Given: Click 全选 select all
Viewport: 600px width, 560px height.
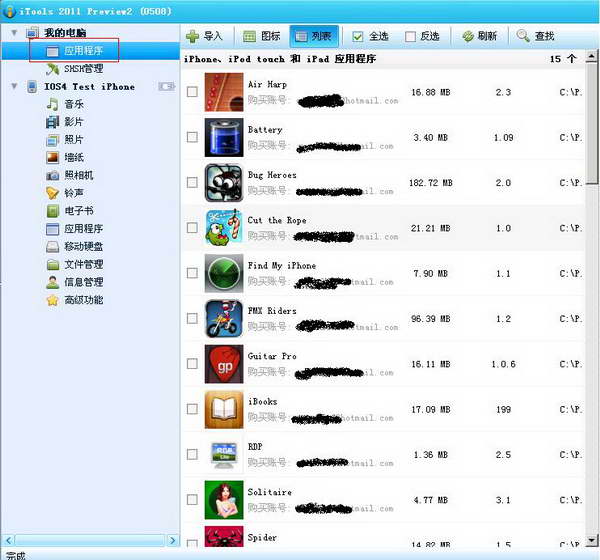Looking at the screenshot, I should (x=370, y=36).
